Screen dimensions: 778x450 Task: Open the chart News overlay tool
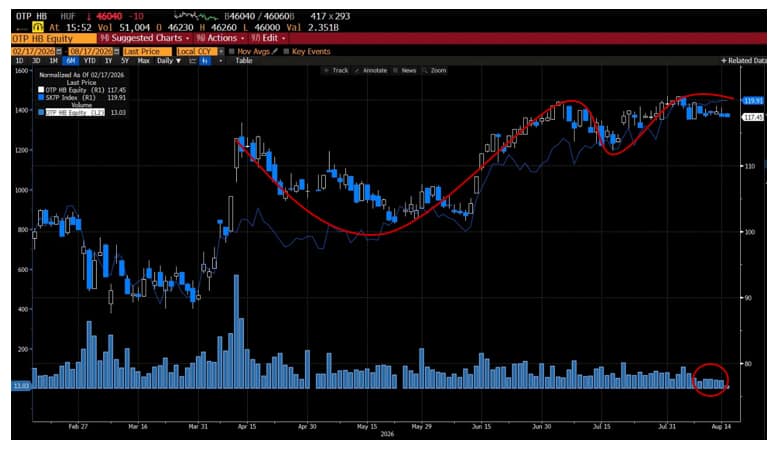coord(405,70)
